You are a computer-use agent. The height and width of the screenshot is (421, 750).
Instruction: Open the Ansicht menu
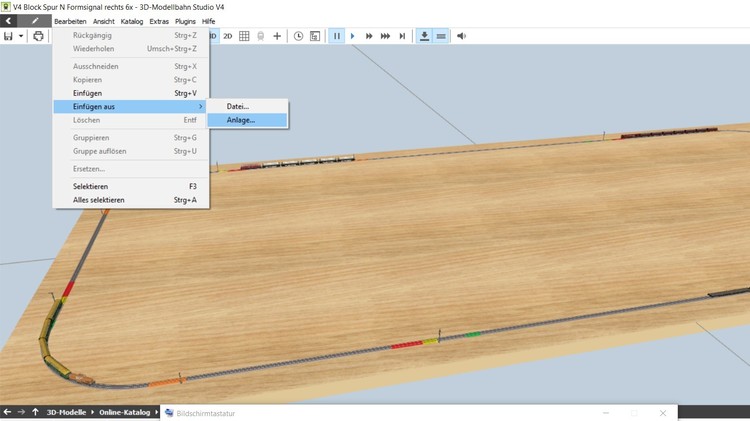click(104, 21)
